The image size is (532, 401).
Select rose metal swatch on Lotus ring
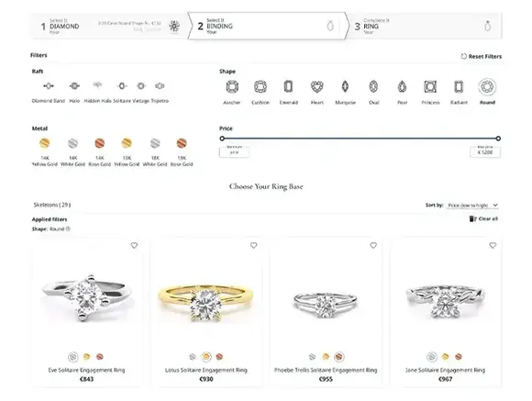click(x=219, y=357)
